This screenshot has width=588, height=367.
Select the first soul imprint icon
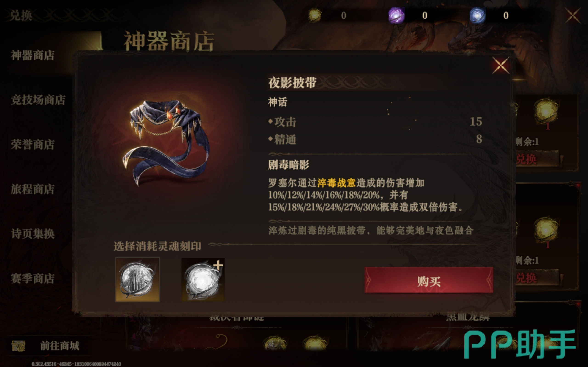click(137, 279)
